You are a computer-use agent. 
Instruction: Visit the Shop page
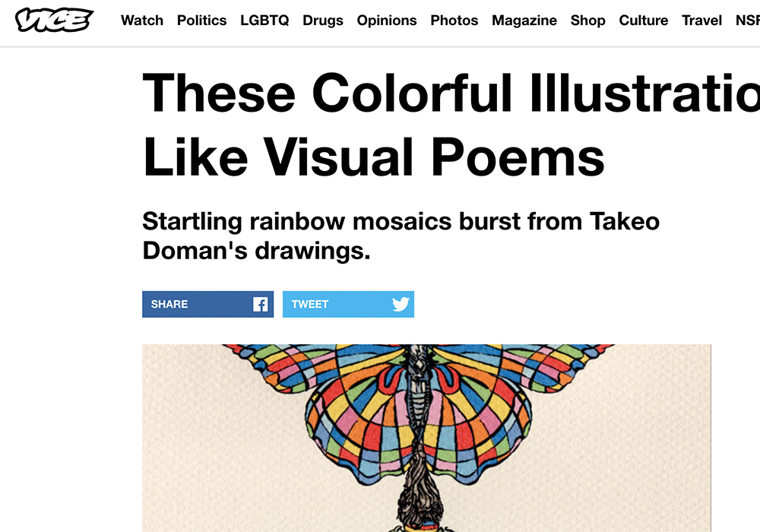click(x=587, y=21)
